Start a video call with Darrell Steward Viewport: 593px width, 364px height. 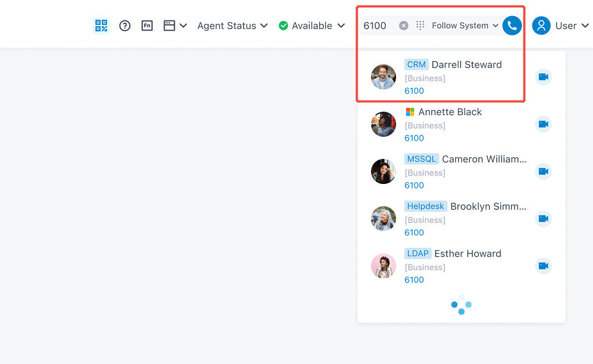pos(543,77)
